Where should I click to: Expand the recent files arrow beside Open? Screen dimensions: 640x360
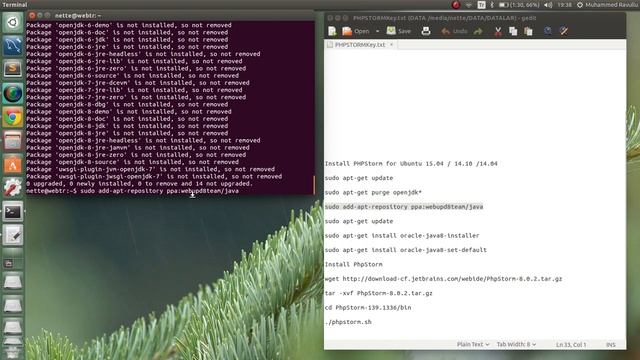[x=377, y=31]
